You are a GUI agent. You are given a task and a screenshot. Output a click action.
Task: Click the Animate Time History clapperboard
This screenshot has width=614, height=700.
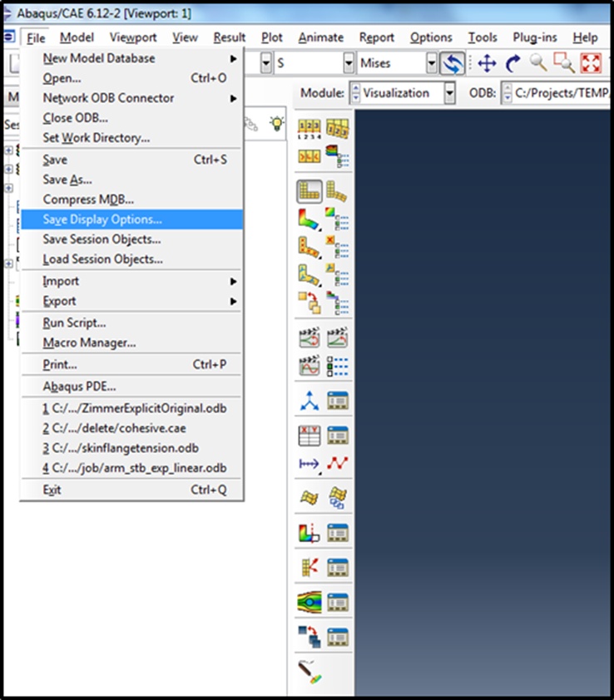[x=338, y=338]
